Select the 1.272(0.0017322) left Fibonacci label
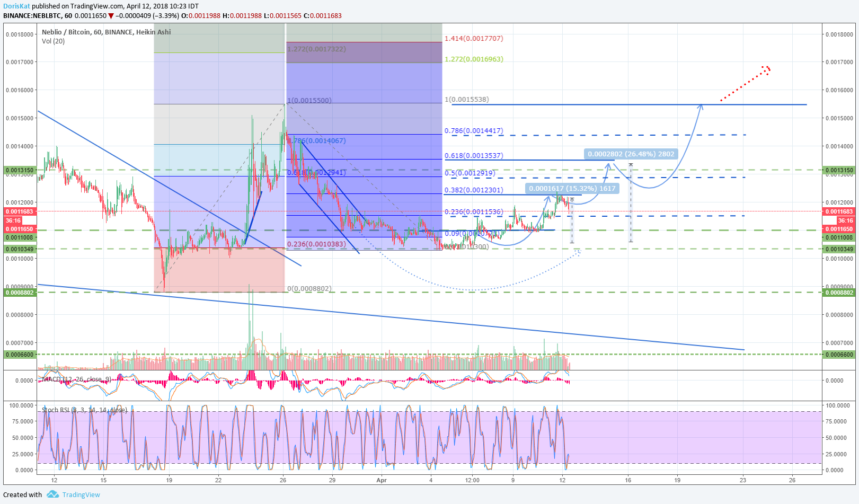This screenshot has width=859, height=504. [317, 49]
